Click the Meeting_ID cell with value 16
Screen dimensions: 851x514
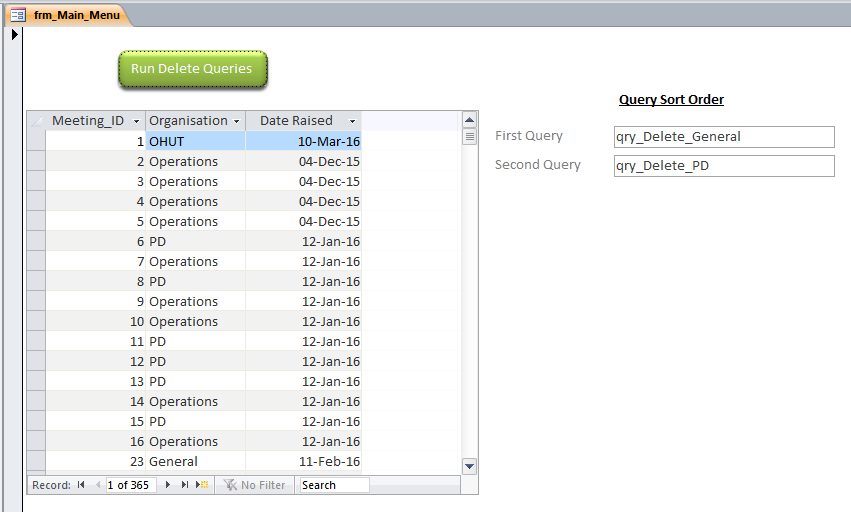pos(96,442)
